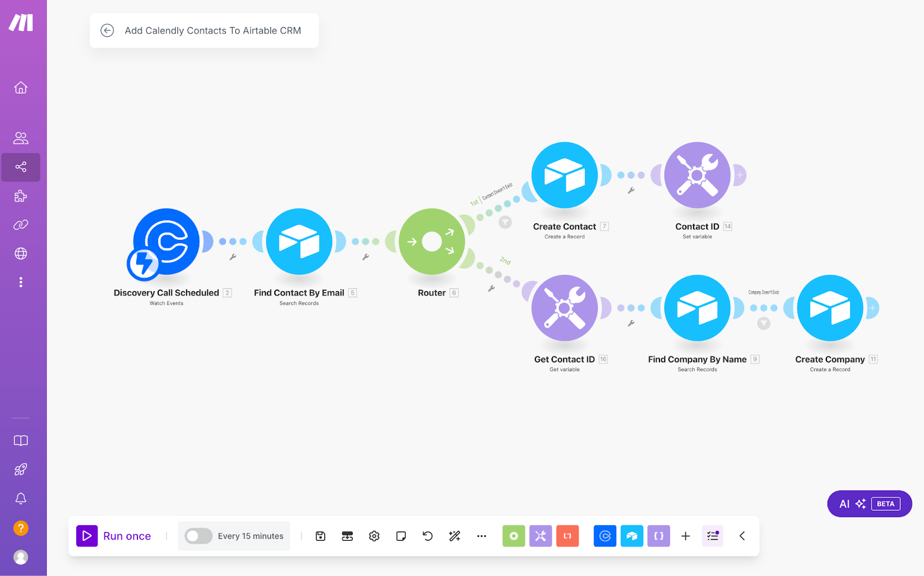Open the Connections link icon
Viewport: 924px width, 576px height.
[x=21, y=225]
